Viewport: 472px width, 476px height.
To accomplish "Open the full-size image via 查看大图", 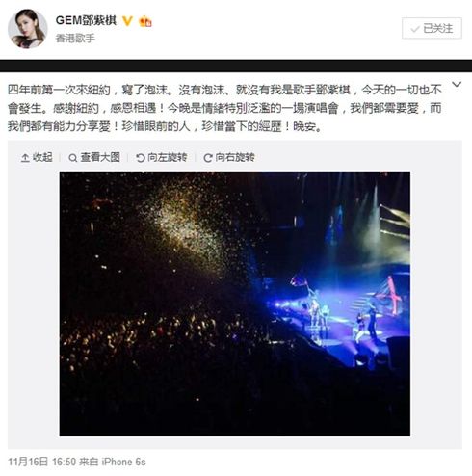I will (x=94, y=157).
